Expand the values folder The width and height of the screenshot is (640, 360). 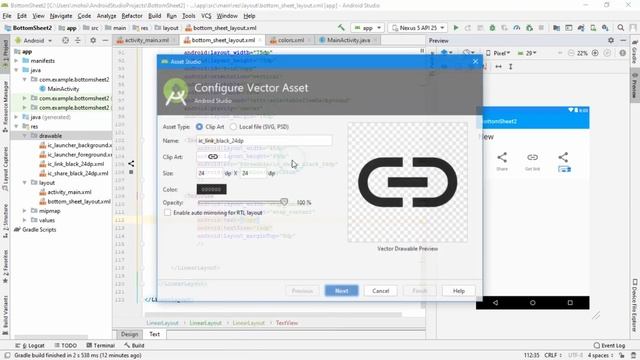tap(25, 220)
